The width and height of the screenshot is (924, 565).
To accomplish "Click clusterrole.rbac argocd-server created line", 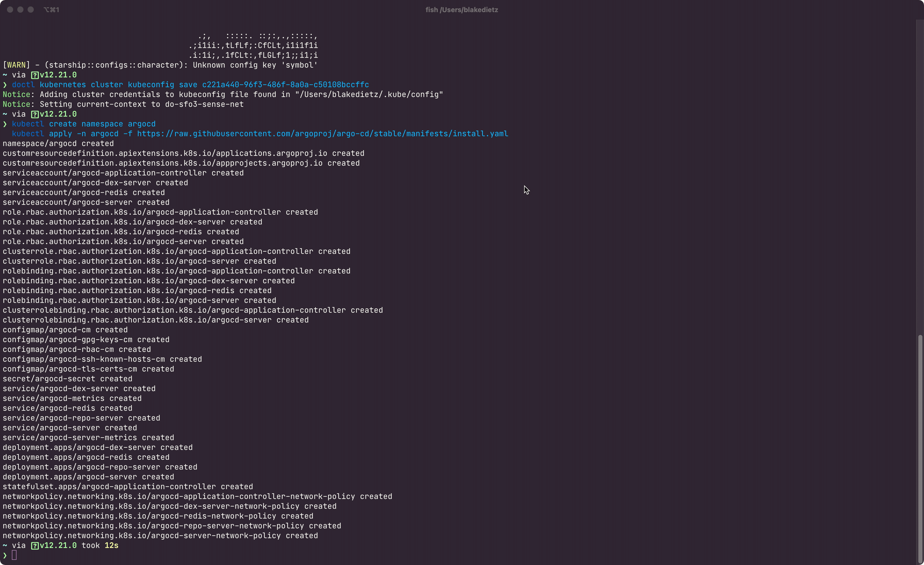I will point(139,261).
